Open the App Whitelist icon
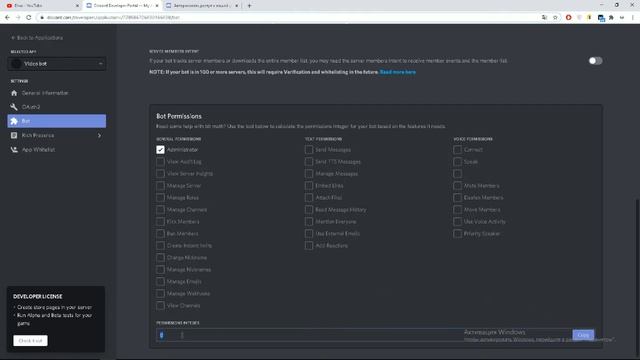640x360 pixels. pos(14,149)
